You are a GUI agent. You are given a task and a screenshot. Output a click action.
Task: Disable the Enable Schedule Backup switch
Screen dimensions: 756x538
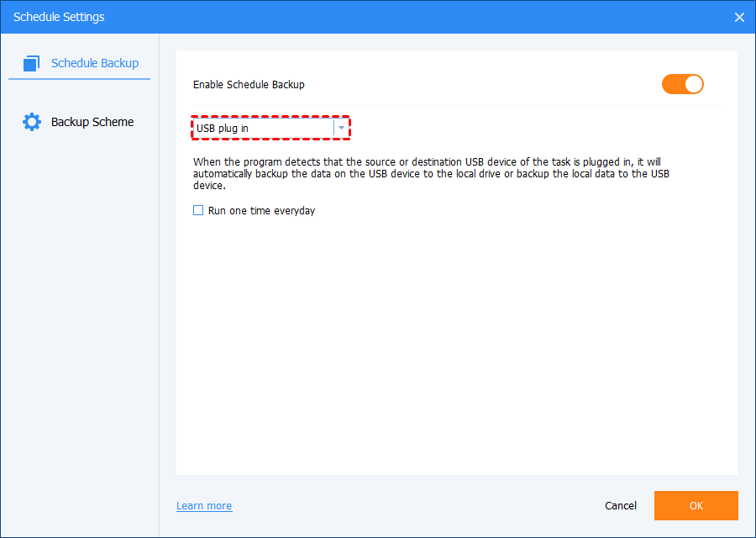point(682,84)
